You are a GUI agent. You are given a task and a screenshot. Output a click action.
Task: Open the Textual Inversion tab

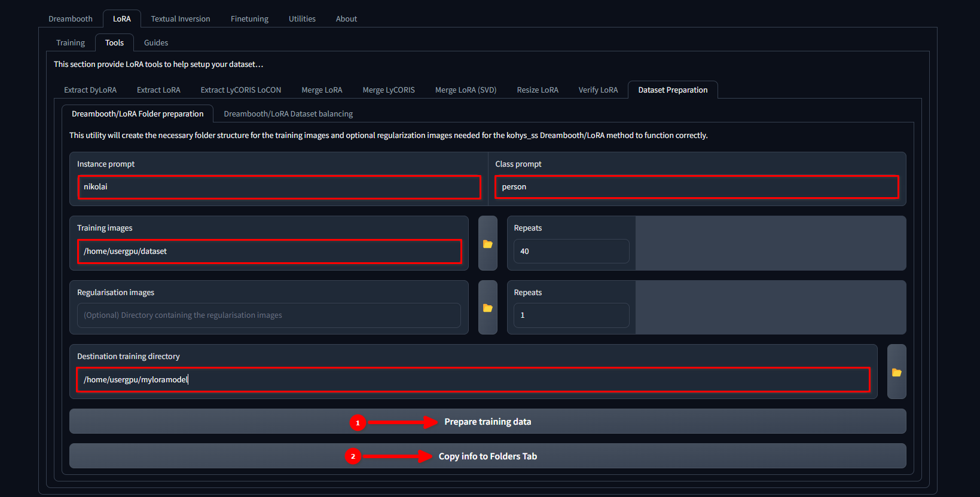[x=181, y=19]
